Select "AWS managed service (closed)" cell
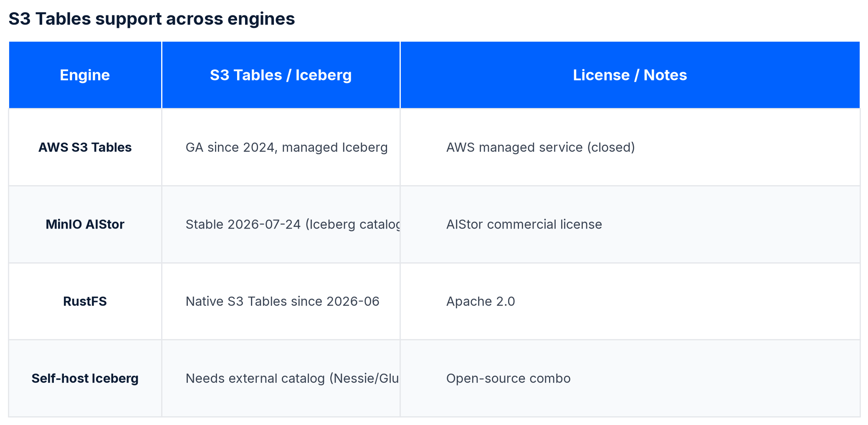The image size is (868, 425). [630, 147]
